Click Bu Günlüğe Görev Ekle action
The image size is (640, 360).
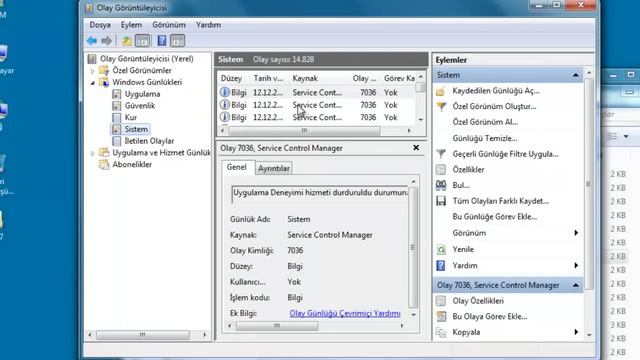tap(495, 217)
